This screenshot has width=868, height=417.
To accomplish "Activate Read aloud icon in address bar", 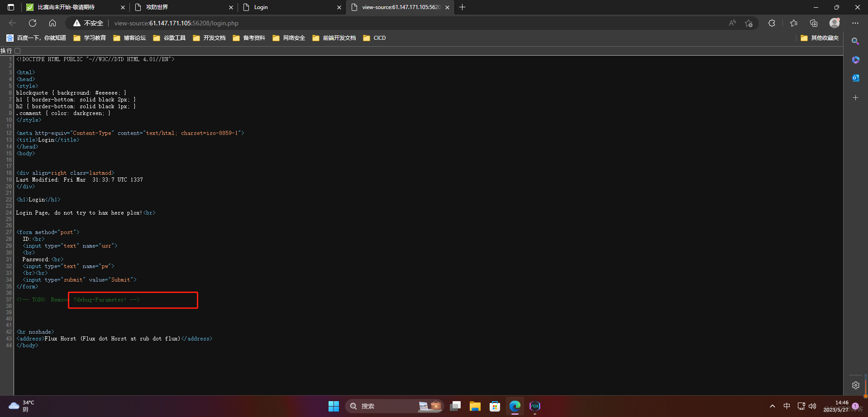I will (732, 23).
